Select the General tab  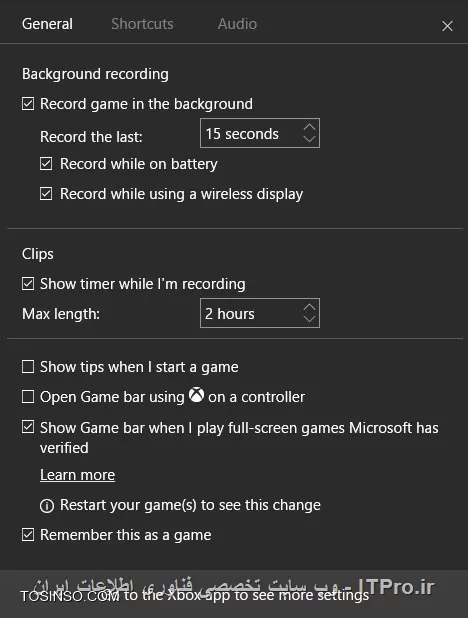click(47, 24)
